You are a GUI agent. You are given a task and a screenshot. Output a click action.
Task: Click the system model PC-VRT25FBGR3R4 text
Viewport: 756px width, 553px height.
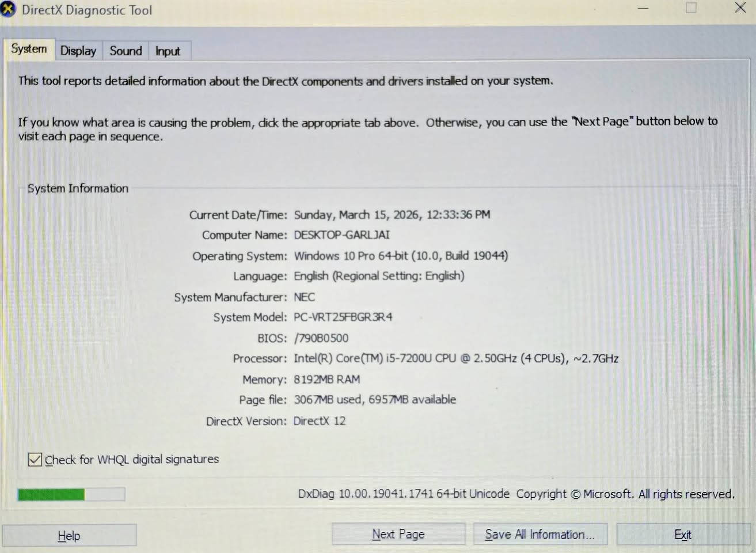tap(343, 317)
